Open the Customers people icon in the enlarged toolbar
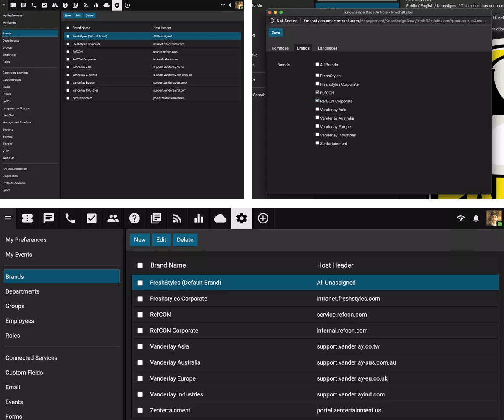The height and width of the screenshot is (420, 504). pyautogui.click(x=113, y=218)
